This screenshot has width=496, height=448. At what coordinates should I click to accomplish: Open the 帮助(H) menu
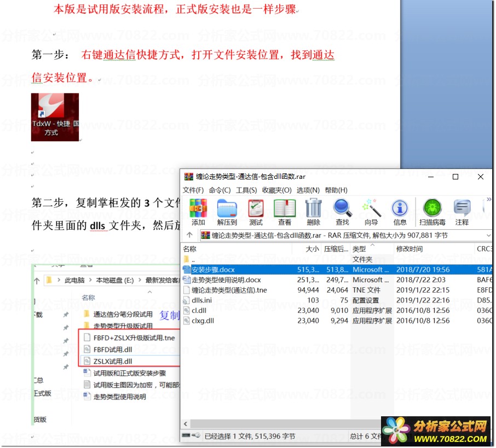336,190
